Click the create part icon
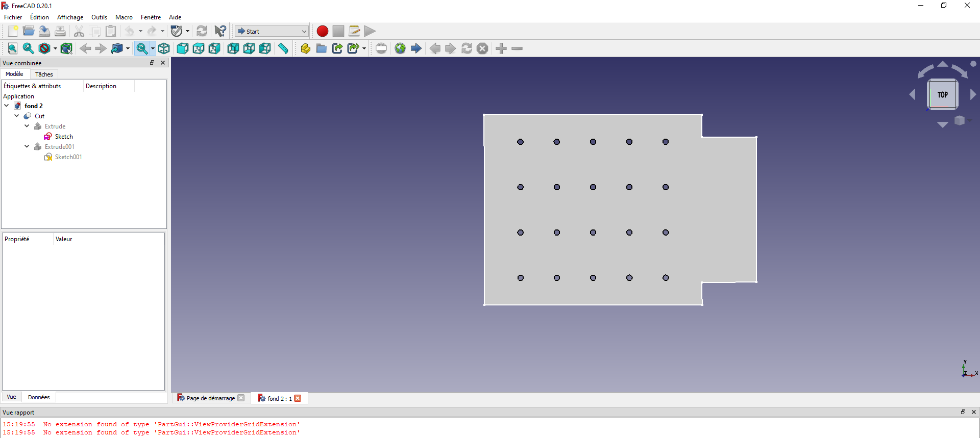980x438 pixels. (305, 48)
